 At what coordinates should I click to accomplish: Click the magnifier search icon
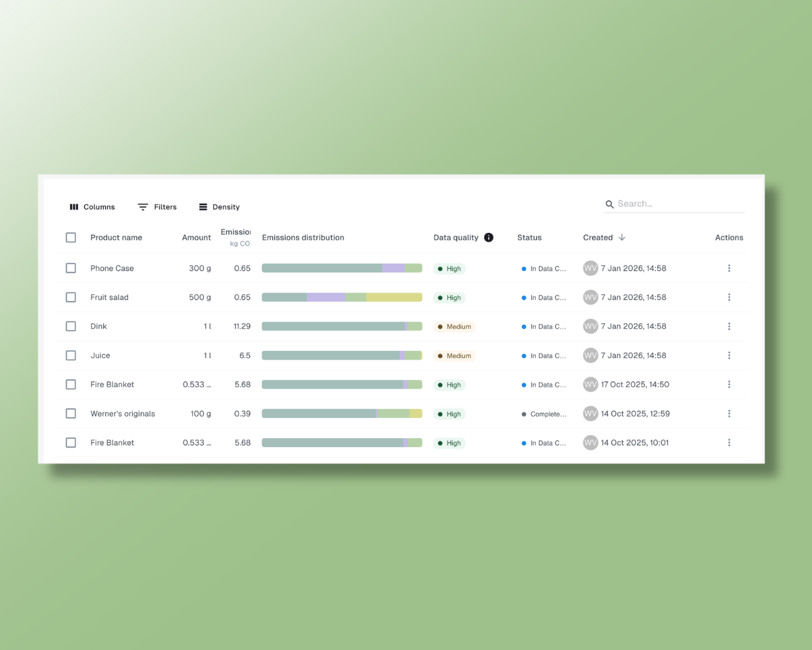[609, 205]
